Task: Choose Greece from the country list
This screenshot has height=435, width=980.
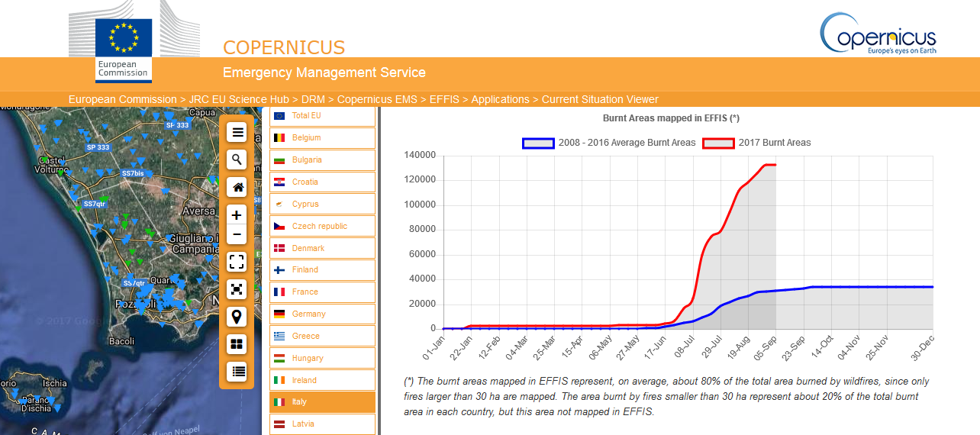Action: tap(322, 336)
